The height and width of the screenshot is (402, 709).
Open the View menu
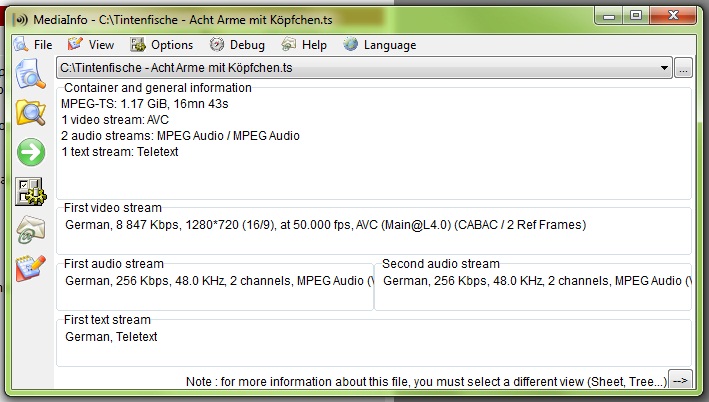[x=91, y=45]
